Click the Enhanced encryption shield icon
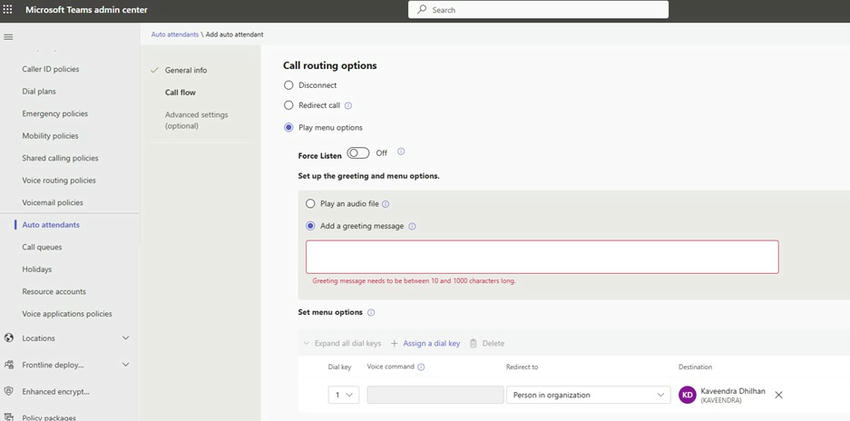The height and width of the screenshot is (421, 850). (x=9, y=391)
